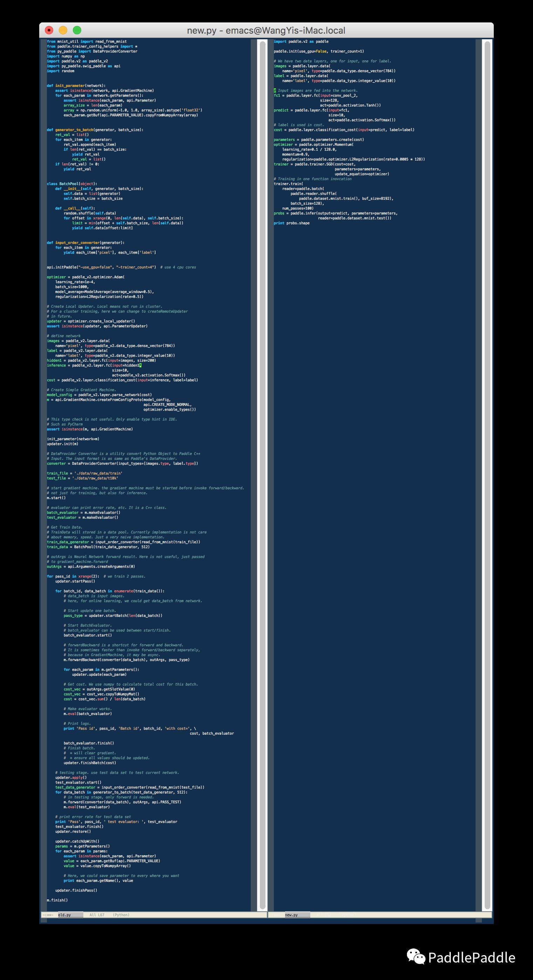Click the 'trainer.train(' line
533x980 pixels.
[x=289, y=184]
